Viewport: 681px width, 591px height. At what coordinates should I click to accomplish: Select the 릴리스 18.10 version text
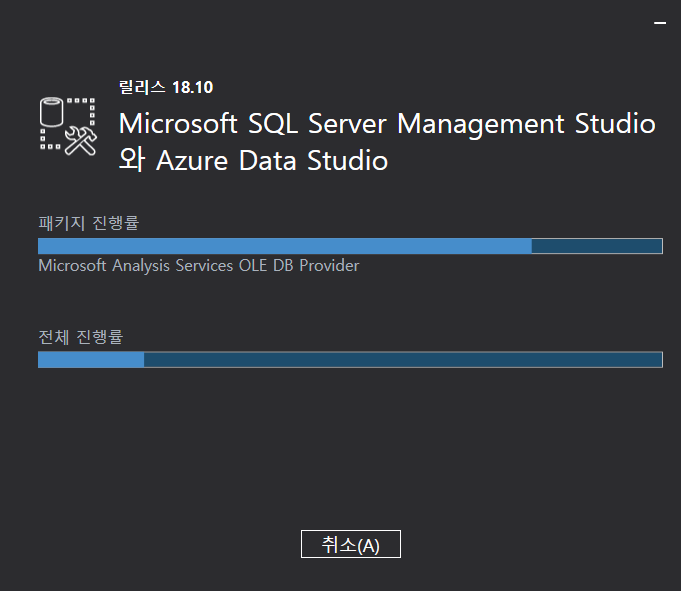pos(166,87)
